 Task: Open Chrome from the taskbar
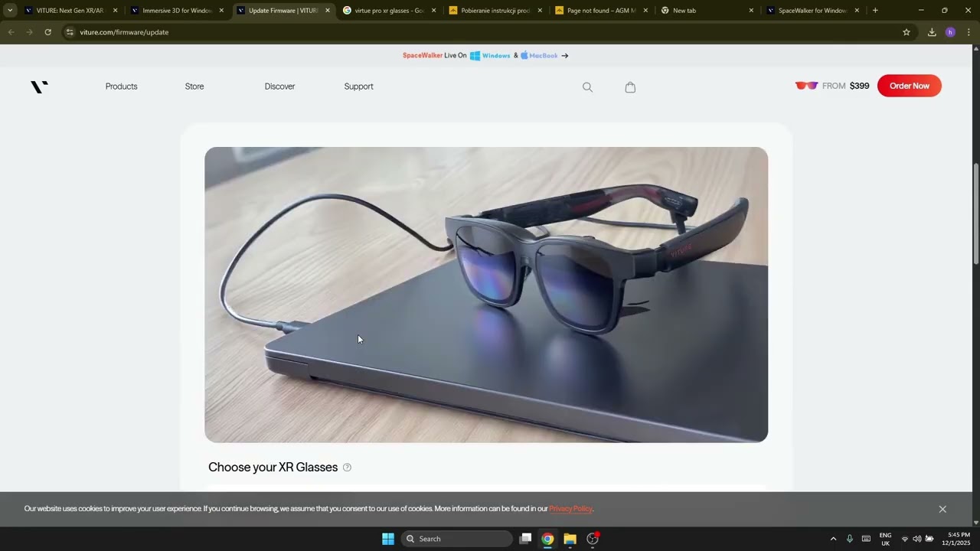[547, 539]
